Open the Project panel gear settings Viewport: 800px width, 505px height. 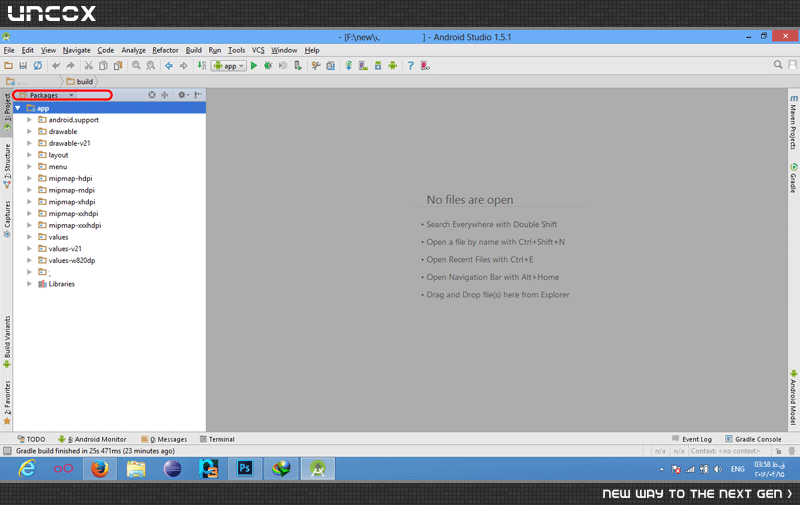(x=183, y=95)
